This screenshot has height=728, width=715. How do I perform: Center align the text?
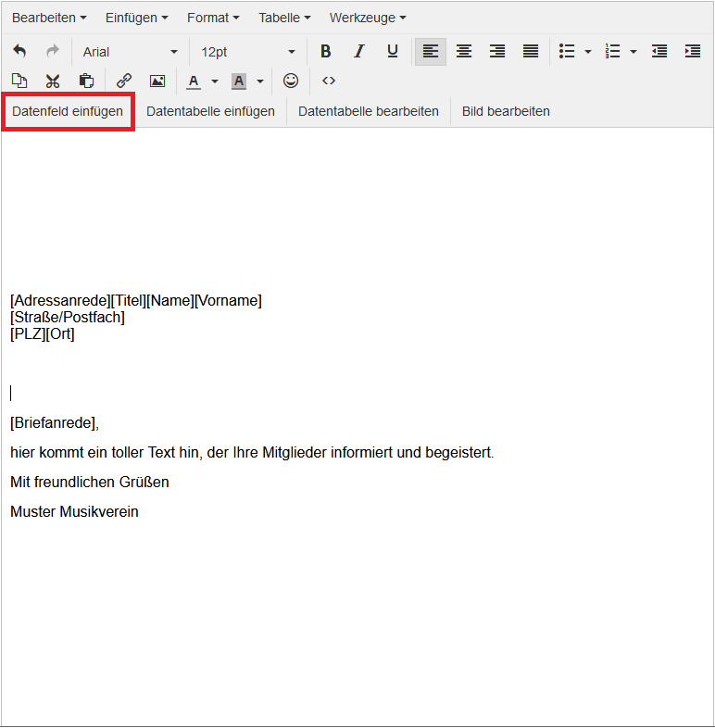click(x=464, y=51)
